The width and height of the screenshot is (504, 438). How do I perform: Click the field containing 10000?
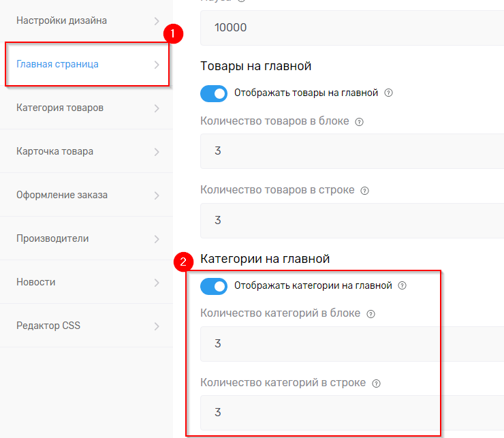351,28
